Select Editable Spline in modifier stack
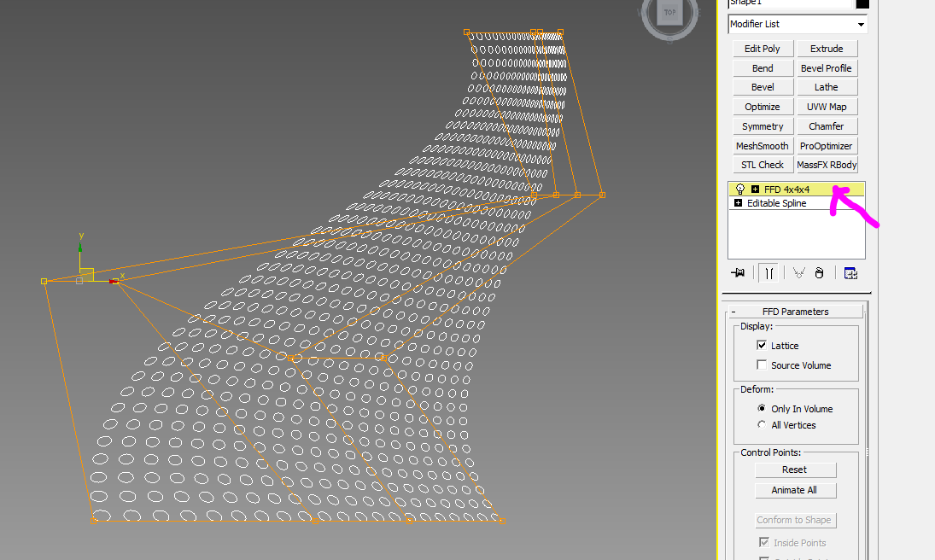Viewport: 935px width, 560px height. (x=776, y=203)
